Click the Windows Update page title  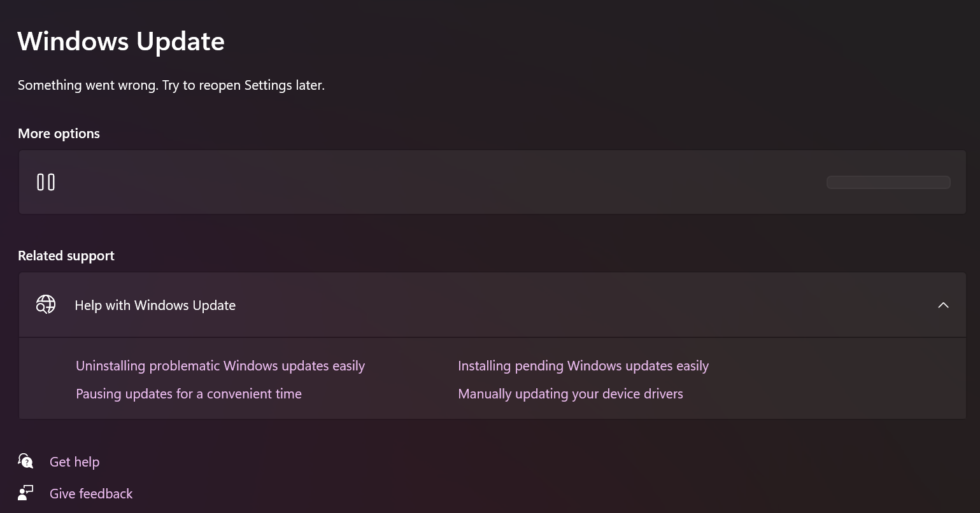[x=121, y=41]
